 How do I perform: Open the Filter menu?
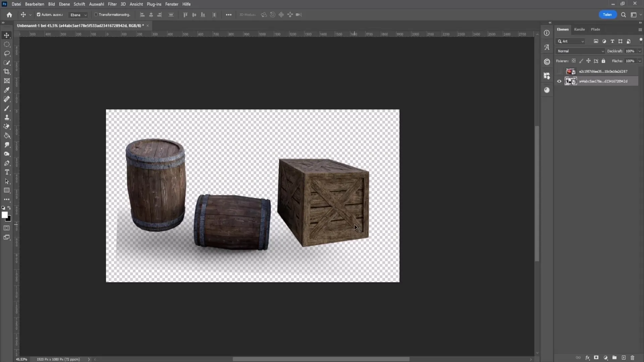(x=112, y=4)
